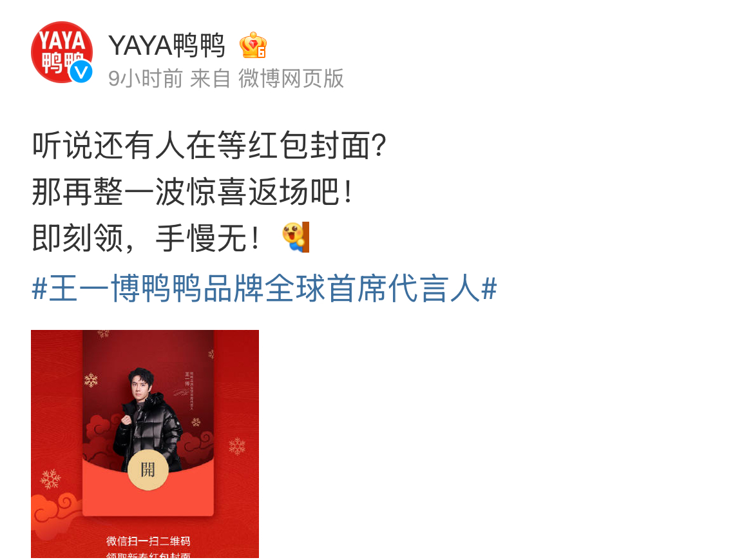Click the 来自 label before the source

pyautogui.click(x=210, y=79)
